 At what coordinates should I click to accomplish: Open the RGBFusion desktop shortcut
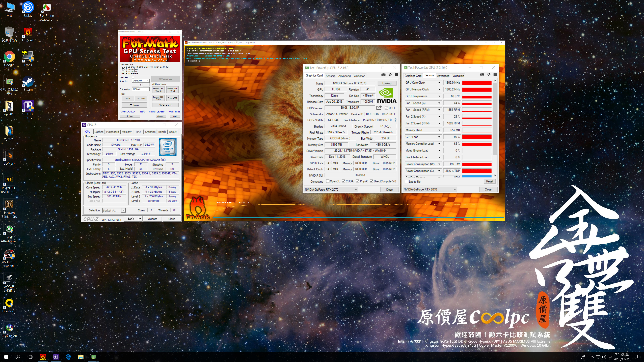[9, 330]
